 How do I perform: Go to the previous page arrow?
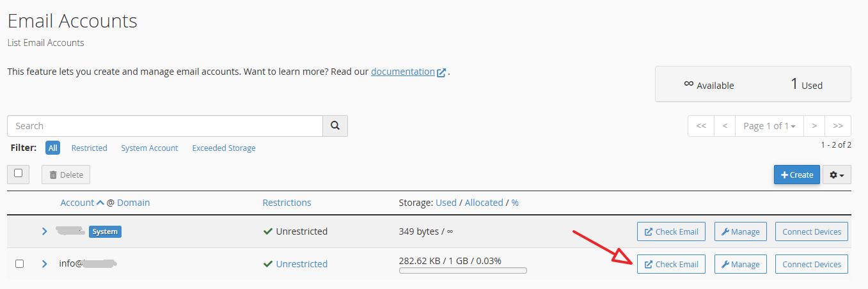[x=725, y=126]
